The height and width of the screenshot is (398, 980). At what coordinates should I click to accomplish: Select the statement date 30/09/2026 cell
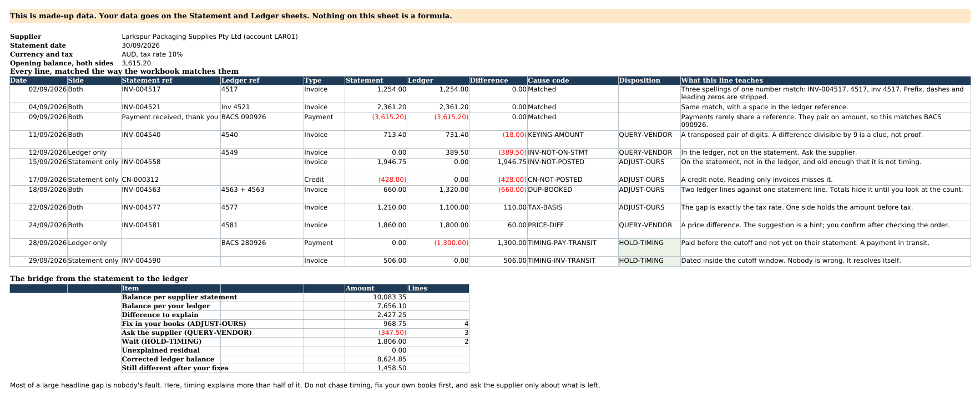point(140,45)
